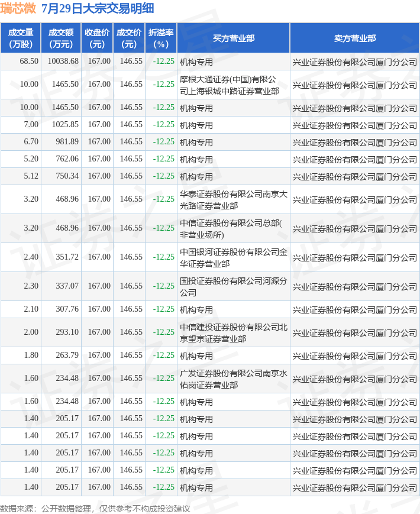Select the 成交量(万股) column header
The image size is (420, 514).
(21, 38)
